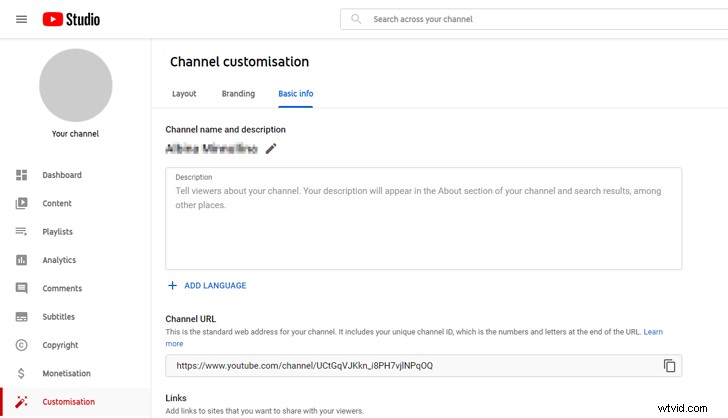Switch to the Branding tab

coord(238,94)
